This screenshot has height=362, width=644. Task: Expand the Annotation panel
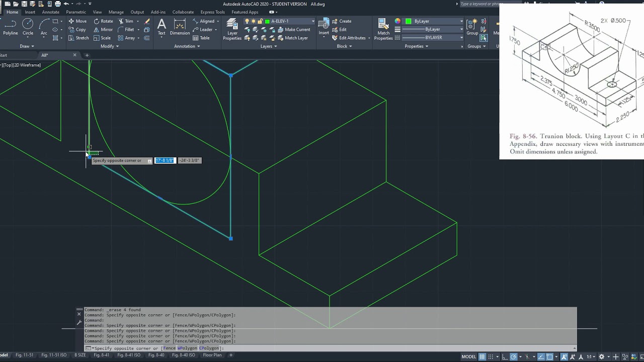point(187,46)
